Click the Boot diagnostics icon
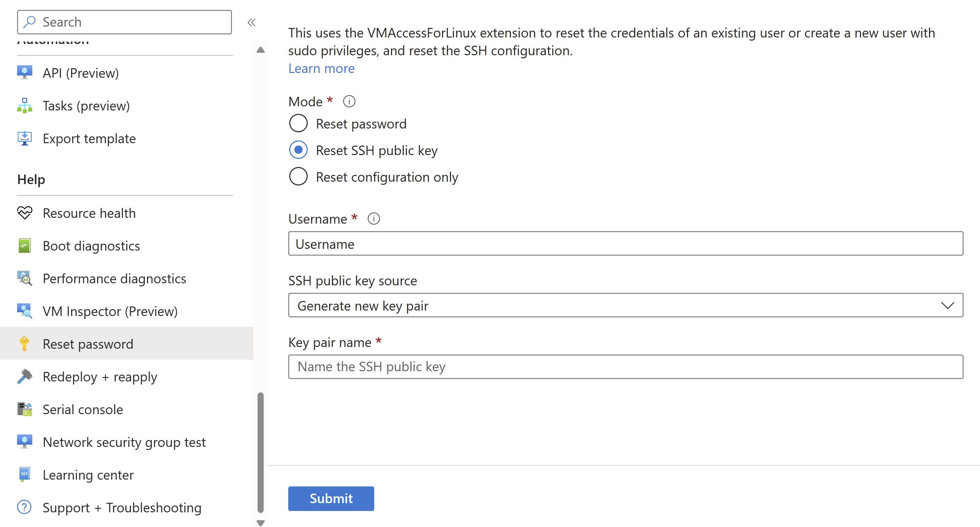 point(25,246)
